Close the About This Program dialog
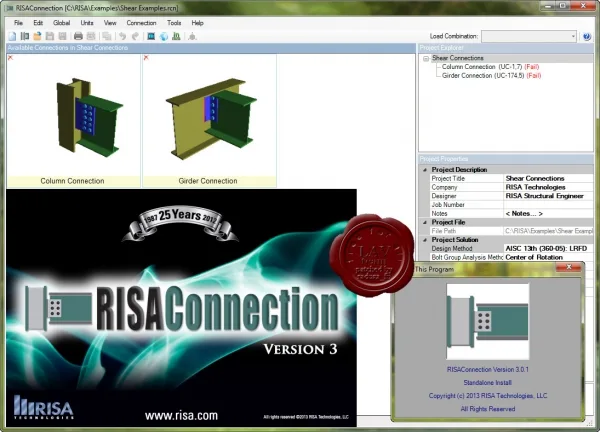 tap(569, 267)
